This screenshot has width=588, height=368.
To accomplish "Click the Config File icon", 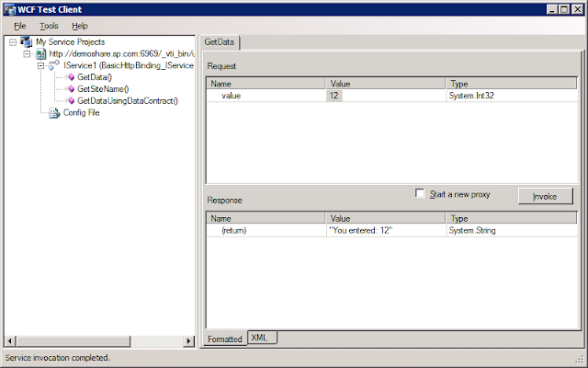I will (54, 112).
